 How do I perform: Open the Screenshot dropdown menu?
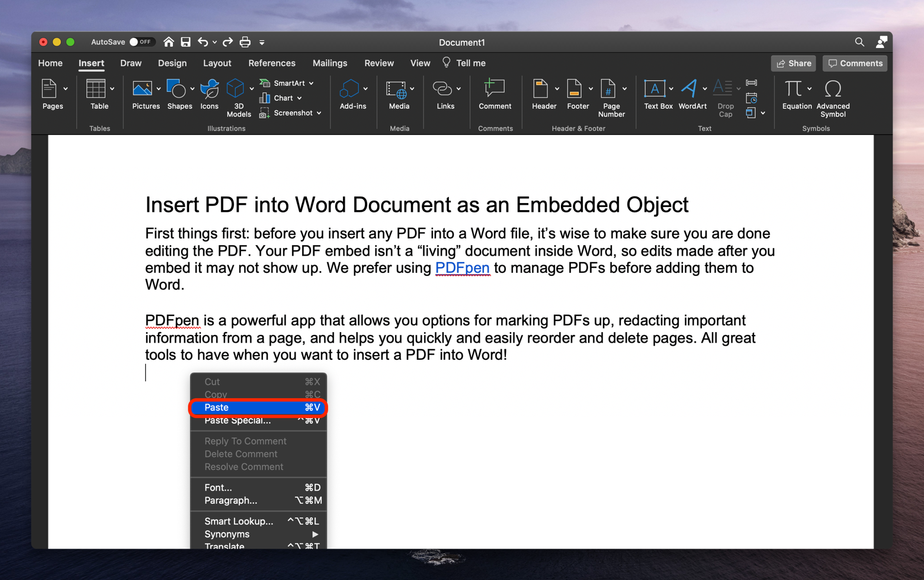click(x=319, y=113)
